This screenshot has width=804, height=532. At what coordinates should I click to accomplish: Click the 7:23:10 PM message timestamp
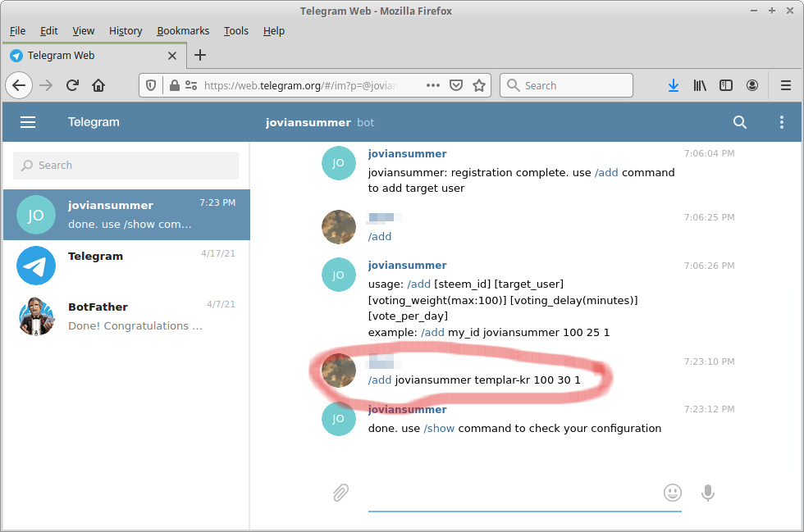709,361
